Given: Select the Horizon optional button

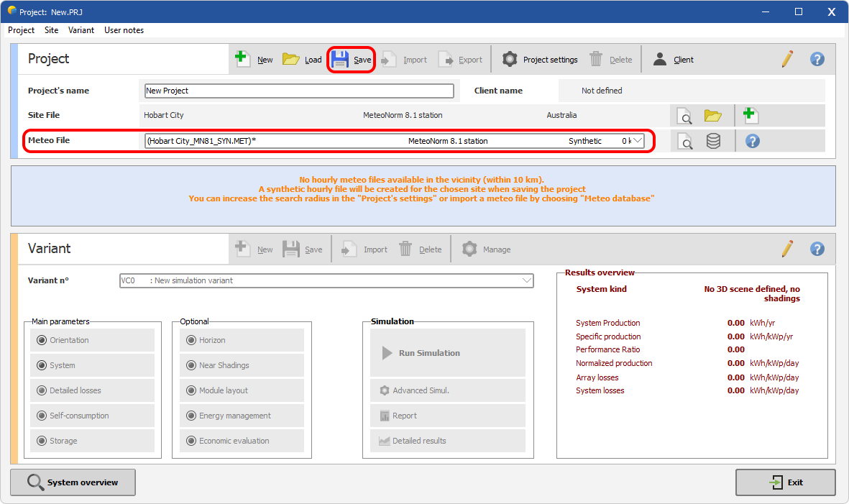Looking at the screenshot, I should 242,340.
